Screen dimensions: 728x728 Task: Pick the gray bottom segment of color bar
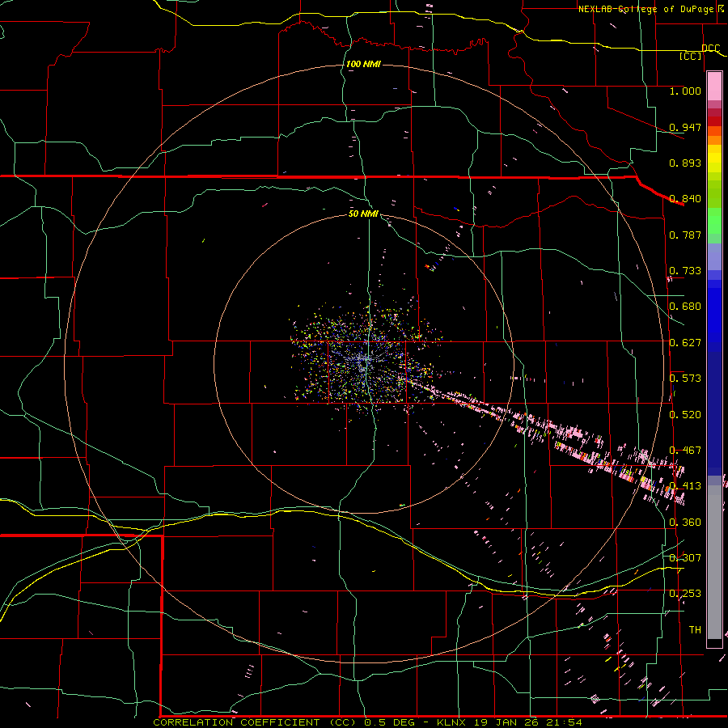pyautogui.click(x=714, y=562)
